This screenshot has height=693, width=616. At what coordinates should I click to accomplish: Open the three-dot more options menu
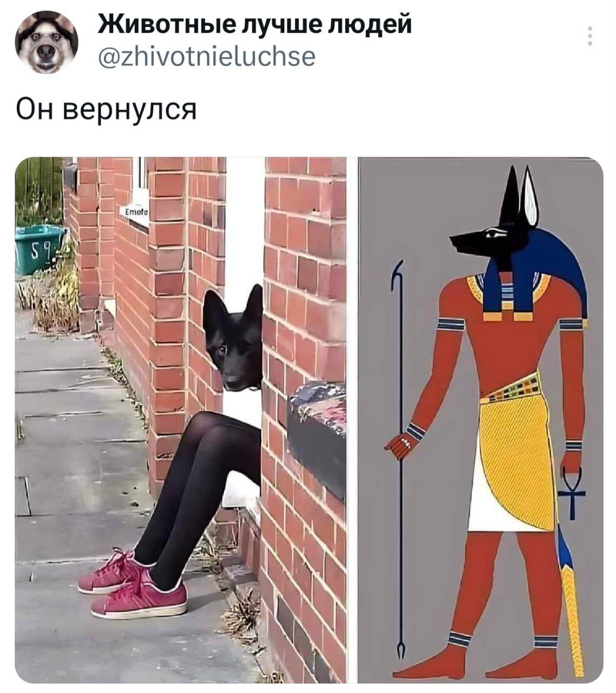590,36
